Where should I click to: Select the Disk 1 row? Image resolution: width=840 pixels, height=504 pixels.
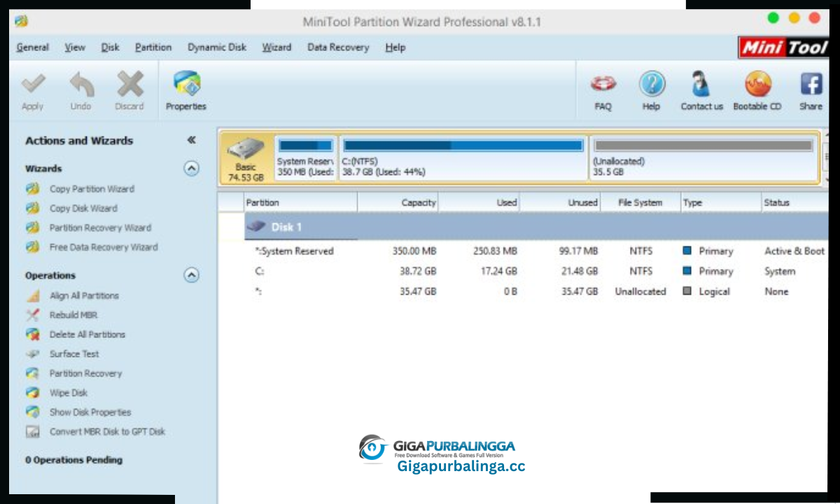536,227
